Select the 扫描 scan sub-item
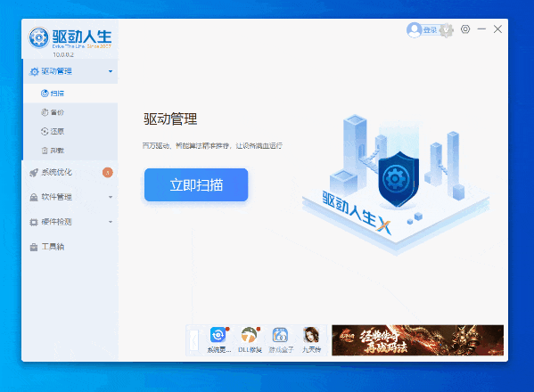Image resolution: width=534 pixels, height=392 pixels. point(70,94)
